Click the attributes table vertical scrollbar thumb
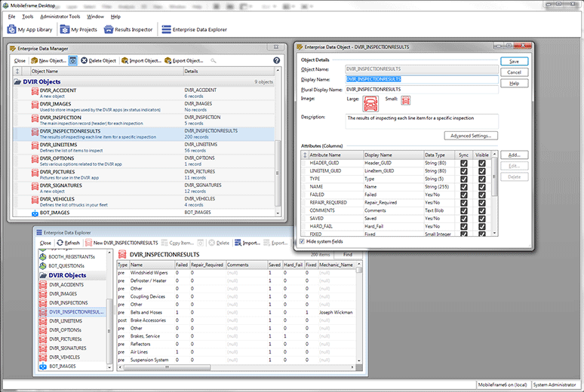Image resolution: width=584 pixels, height=392 pixels. click(x=495, y=177)
